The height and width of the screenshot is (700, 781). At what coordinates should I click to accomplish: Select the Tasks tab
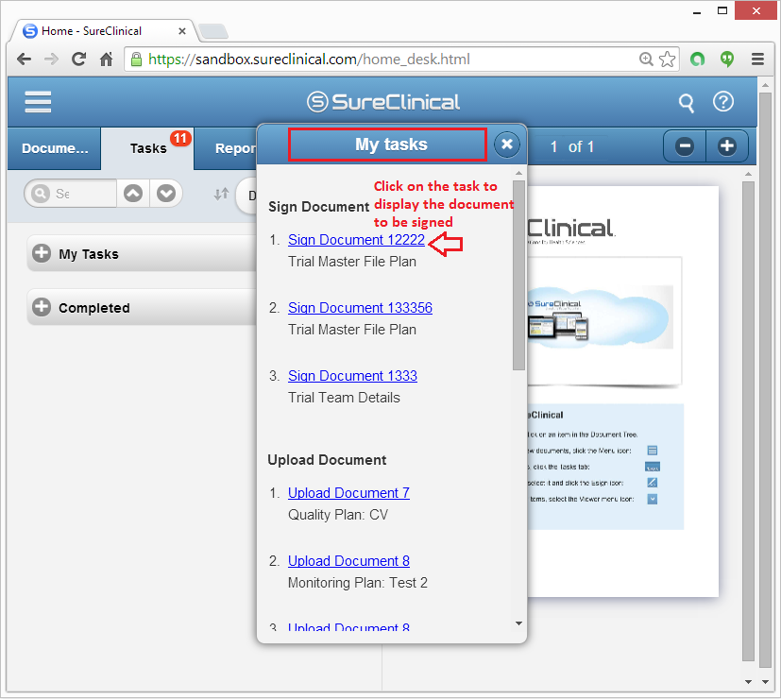click(x=148, y=148)
